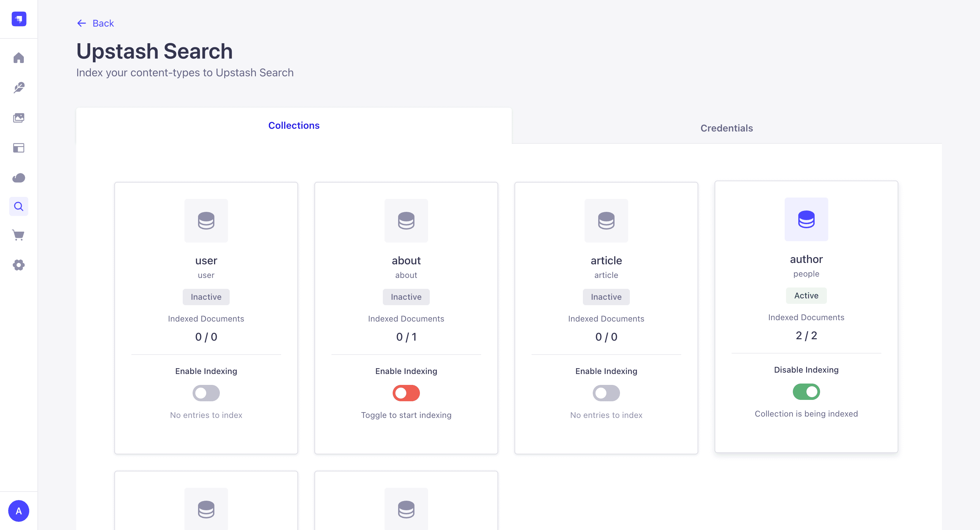This screenshot has height=530, width=980.
Task: Toggle Enable Indexing switch for user
Action: click(x=206, y=393)
